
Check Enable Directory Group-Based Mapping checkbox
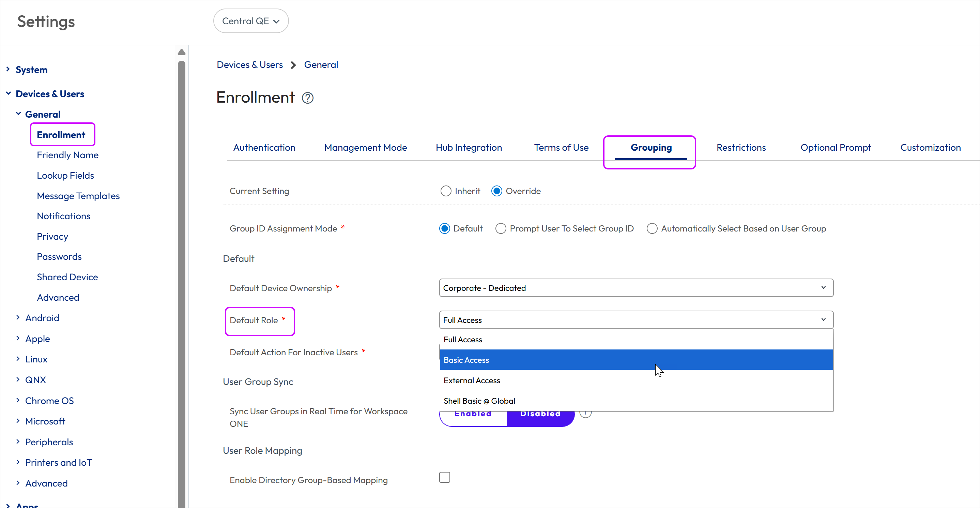click(x=444, y=477)
